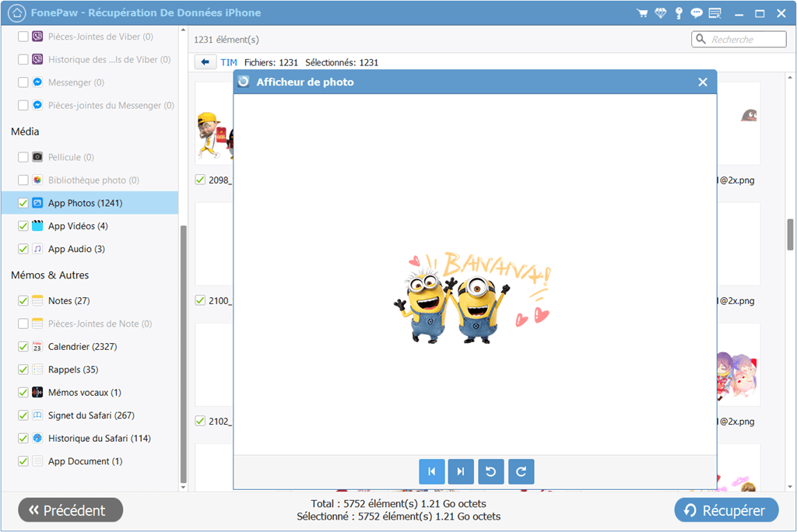The image size is (797, 532).
Task: Click the Bibliothèque photo icon
Action: [37, 180]
